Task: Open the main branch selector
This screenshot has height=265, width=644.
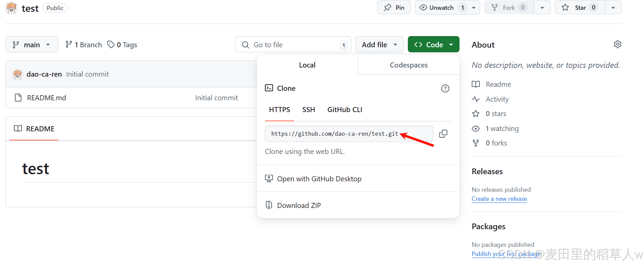Action: click(x=32, y=45)
